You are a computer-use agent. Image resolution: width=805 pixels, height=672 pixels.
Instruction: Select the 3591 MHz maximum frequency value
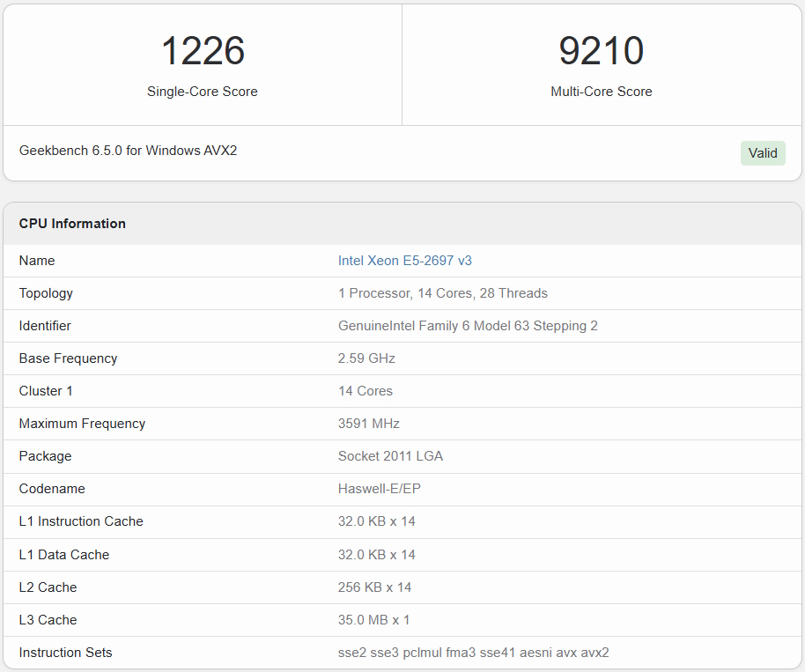tap(369, 424)
